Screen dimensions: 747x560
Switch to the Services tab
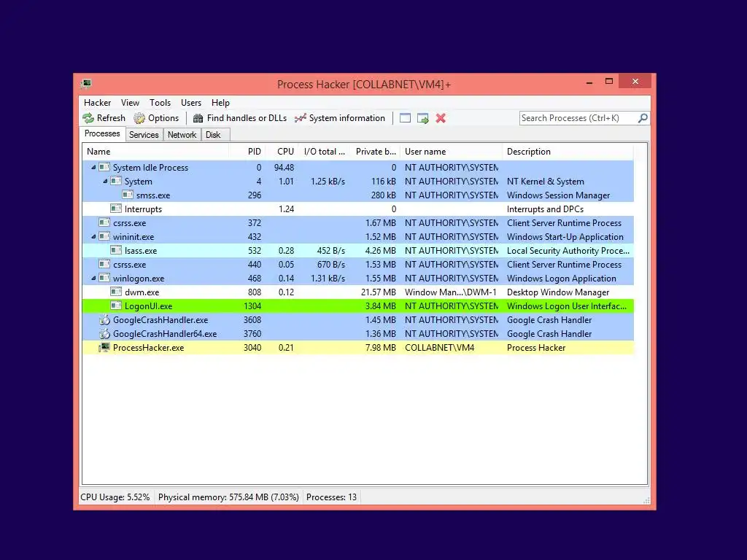tap(144, 135)
